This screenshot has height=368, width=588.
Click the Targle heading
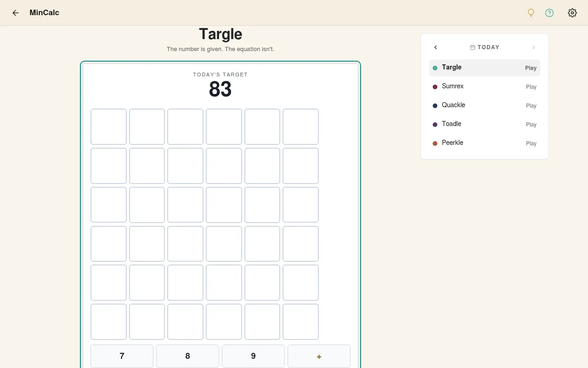pyautogui.click(x=220, y=34)
